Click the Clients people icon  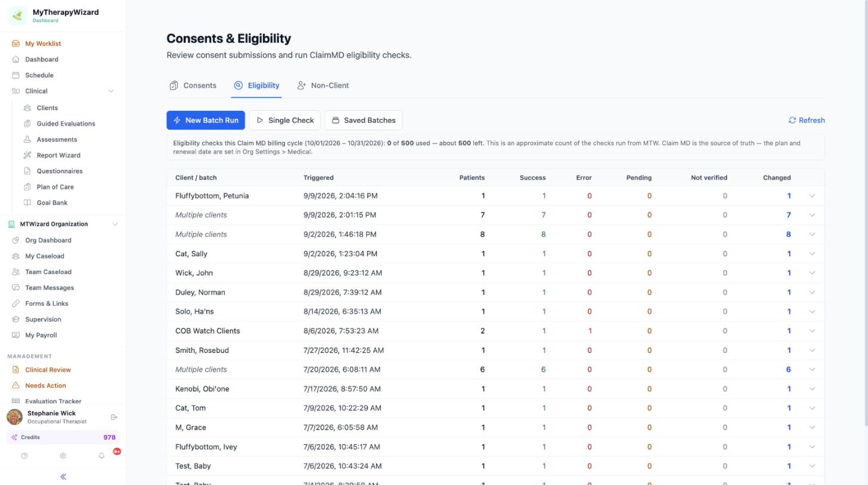pyautogui.click(x=27, y=108)
